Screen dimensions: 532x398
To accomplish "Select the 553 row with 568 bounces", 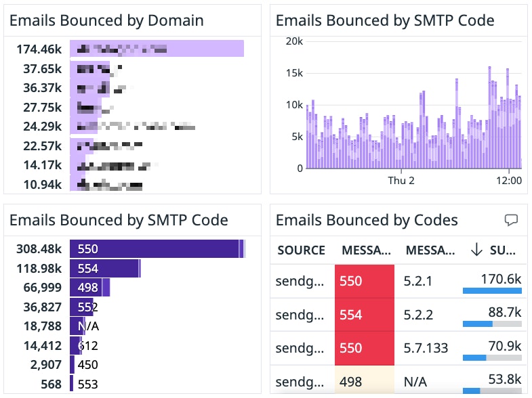I will [71, 384].
